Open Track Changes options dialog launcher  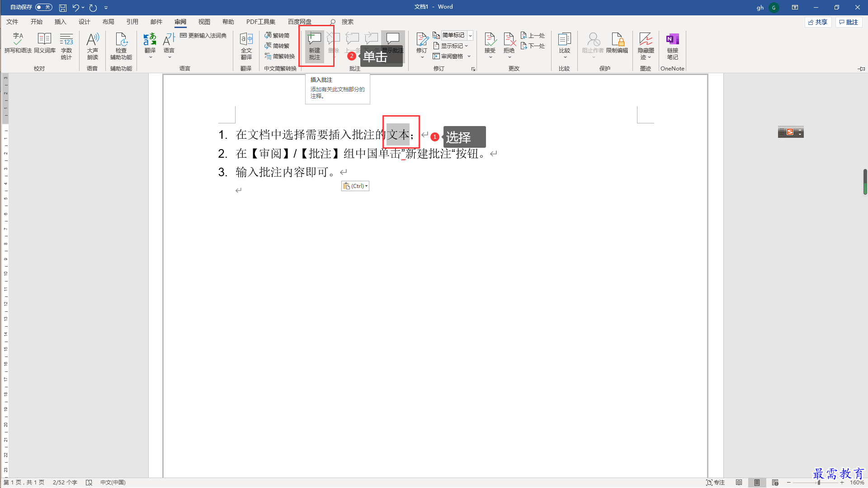click(473, 69)
